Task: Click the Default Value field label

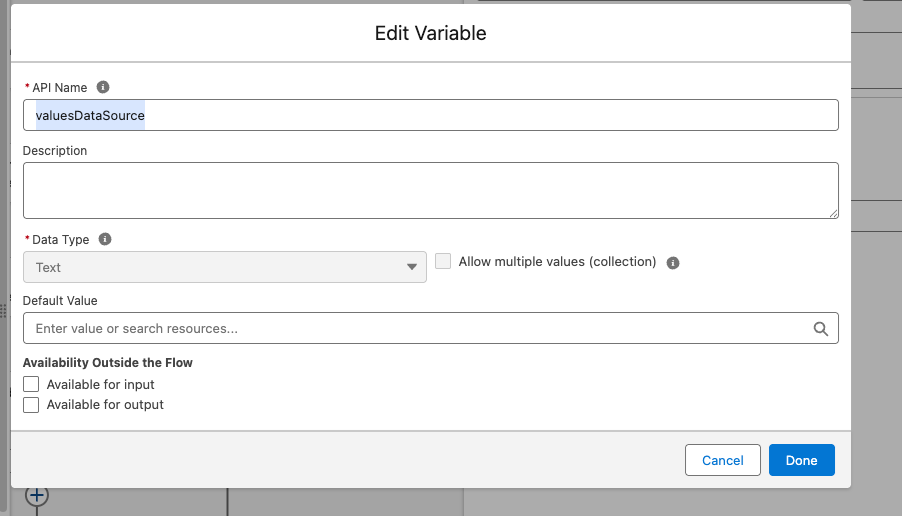Action: click(x=60, y=300)
